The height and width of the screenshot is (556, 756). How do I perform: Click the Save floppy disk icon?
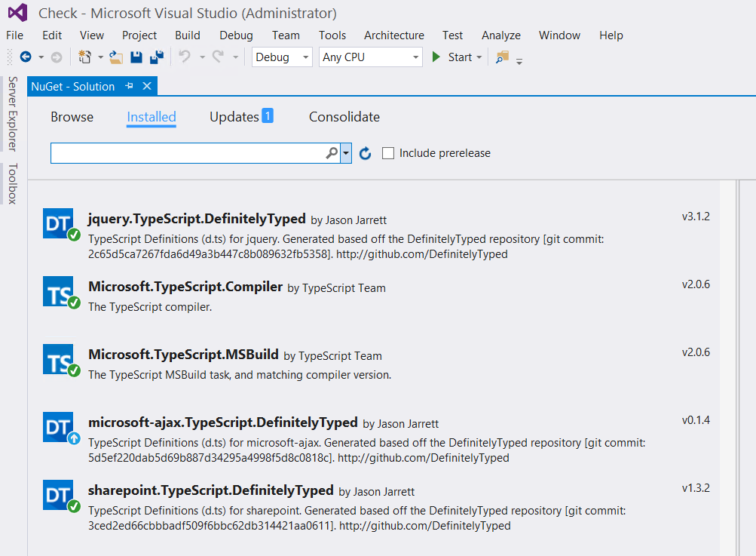click(x=136, y=57)
